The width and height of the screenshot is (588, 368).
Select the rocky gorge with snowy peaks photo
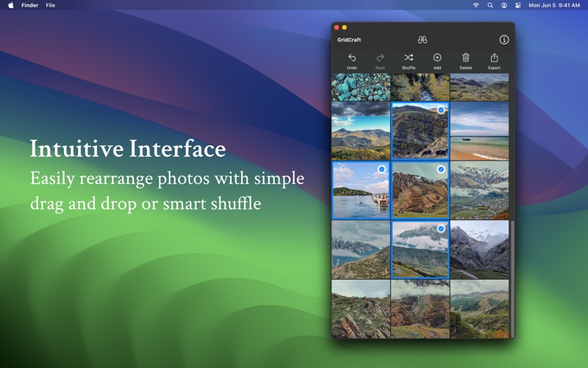click(479, 250)
